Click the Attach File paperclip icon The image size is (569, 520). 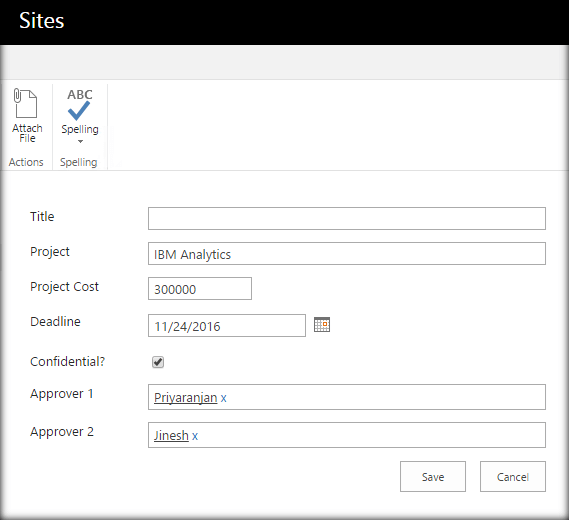25,103
